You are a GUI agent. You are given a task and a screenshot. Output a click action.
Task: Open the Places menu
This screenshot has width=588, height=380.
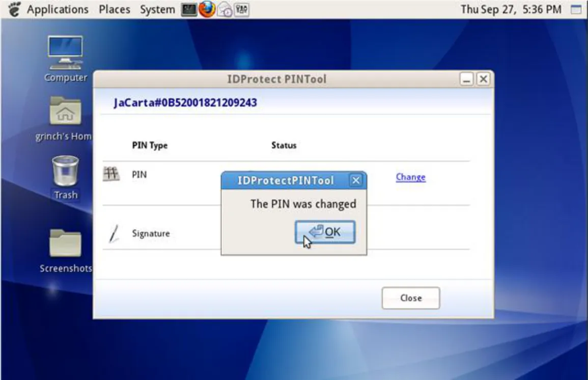point(115,9)
